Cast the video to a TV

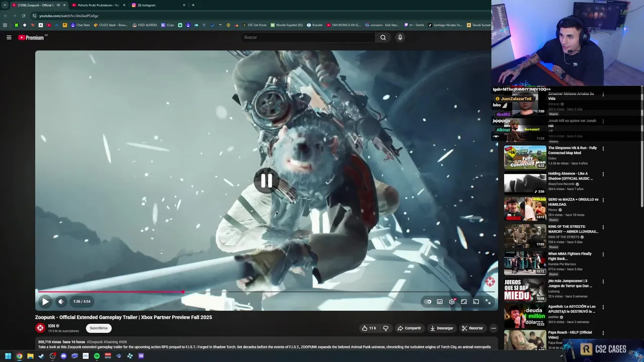(476, 302)
